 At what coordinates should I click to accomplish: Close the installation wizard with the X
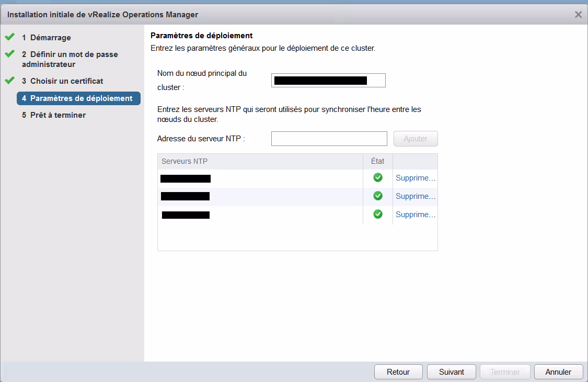point(578,15)
